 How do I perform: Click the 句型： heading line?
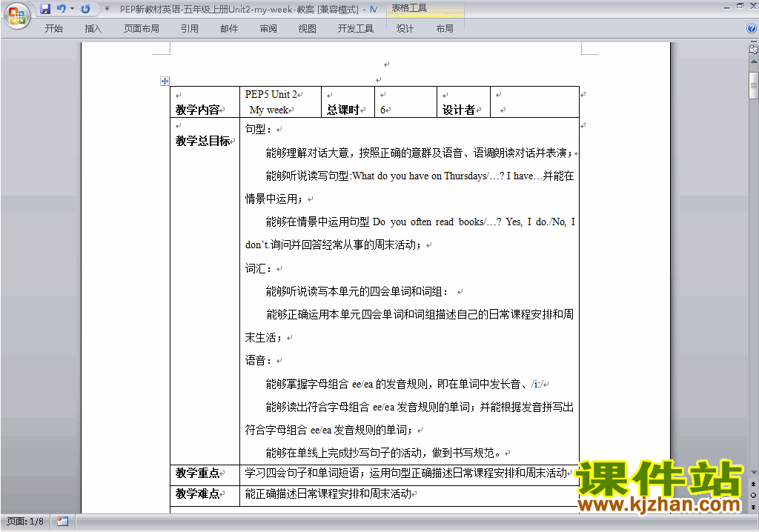[259, 129]
